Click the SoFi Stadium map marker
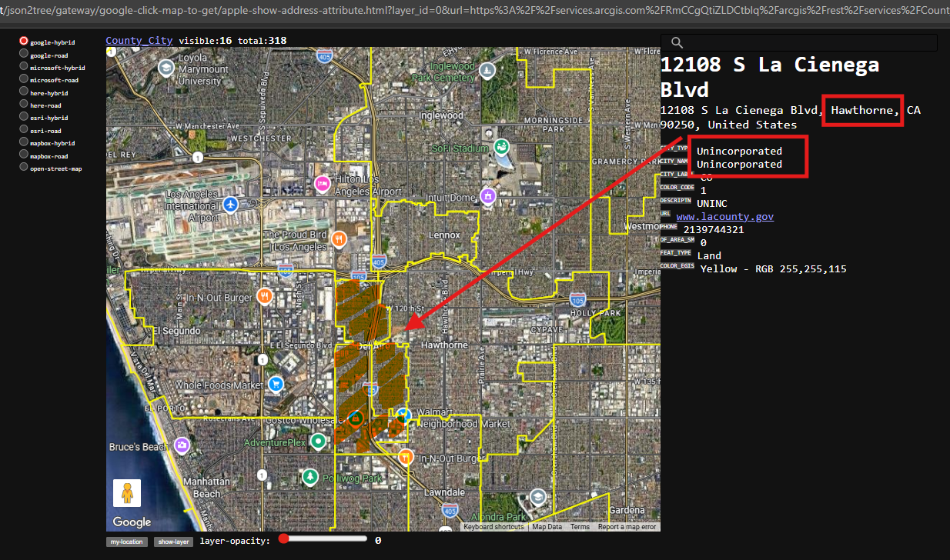 tap(502, 146)
